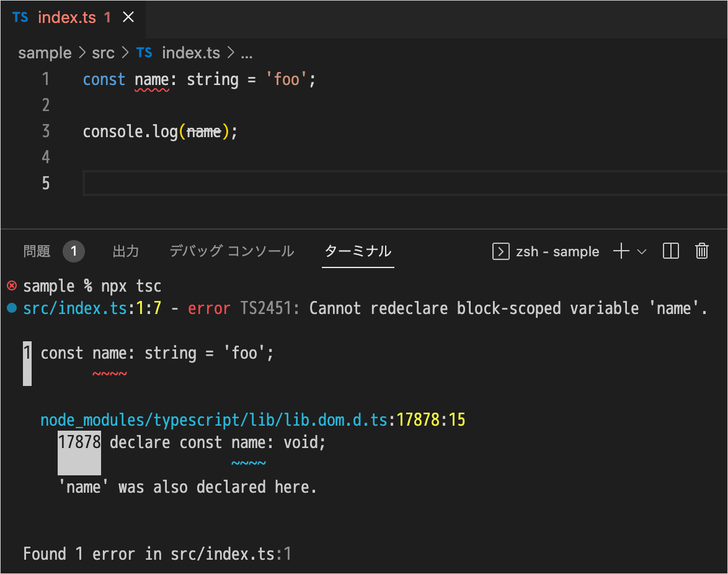Close the index.ts editor tab

point(128,17)
